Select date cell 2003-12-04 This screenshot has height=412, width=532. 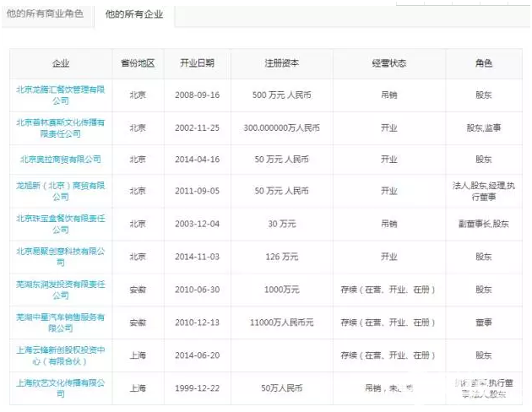click(197, 224)
